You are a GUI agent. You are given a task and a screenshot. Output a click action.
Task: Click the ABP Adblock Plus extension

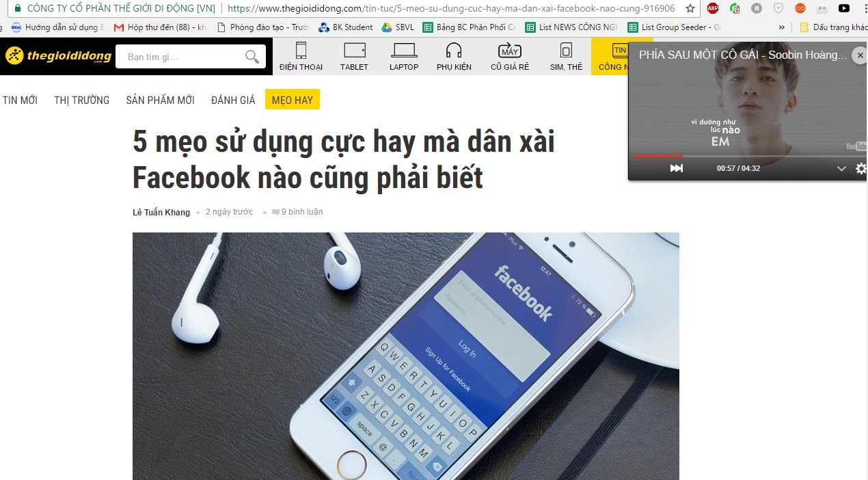click(713, 9)
